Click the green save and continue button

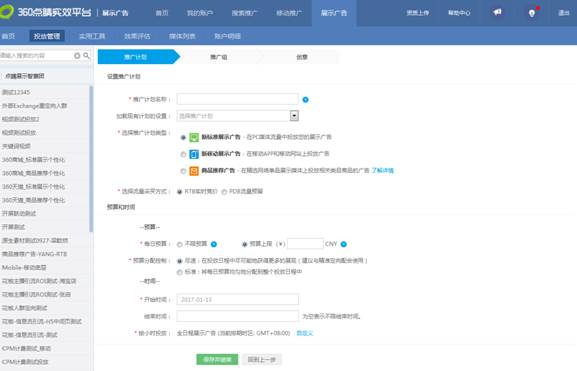[x=217, y=360]
